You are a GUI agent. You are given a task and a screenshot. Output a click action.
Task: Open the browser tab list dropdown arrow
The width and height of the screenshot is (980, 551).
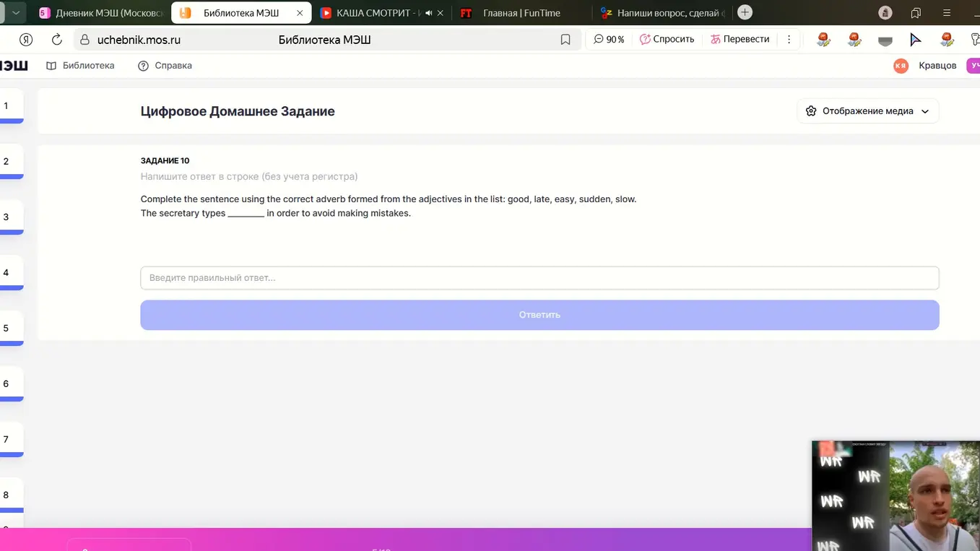point(15,12)
